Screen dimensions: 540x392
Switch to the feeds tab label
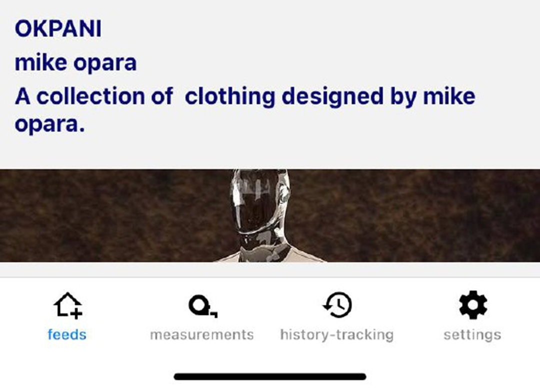coord(67,335)
